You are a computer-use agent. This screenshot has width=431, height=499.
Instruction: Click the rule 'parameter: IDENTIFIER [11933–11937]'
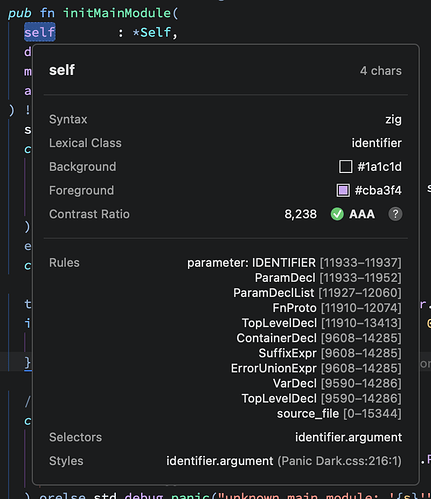coord(294,263)
